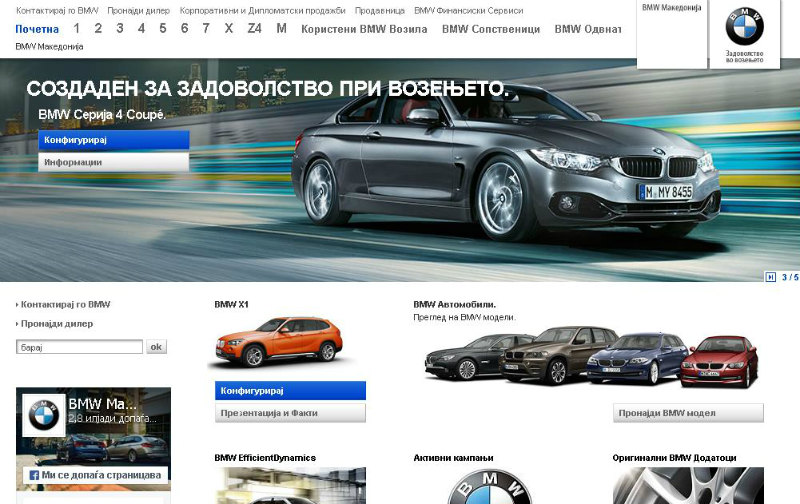800x504 pixels.
Task: Open the Оригинални BMW Додатоци wheel image
Action: 688,486
